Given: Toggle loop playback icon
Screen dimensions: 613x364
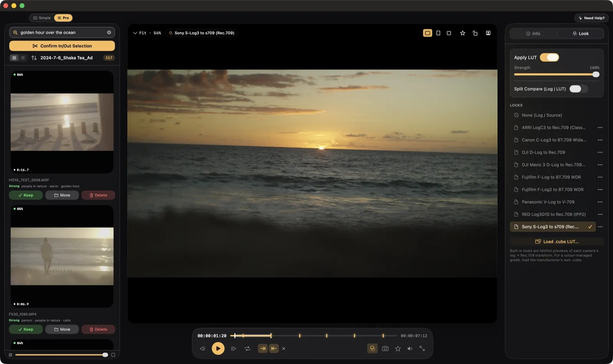Looking at the screenshot, I should (247, 348).
